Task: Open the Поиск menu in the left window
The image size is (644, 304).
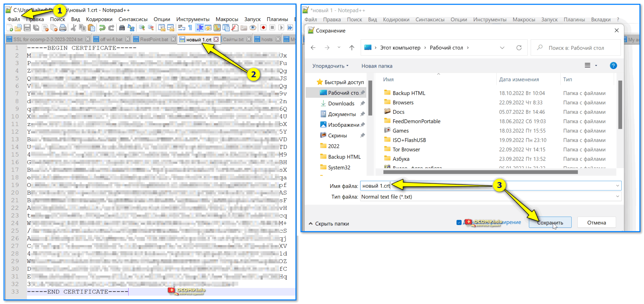Action: pos(58,19)
